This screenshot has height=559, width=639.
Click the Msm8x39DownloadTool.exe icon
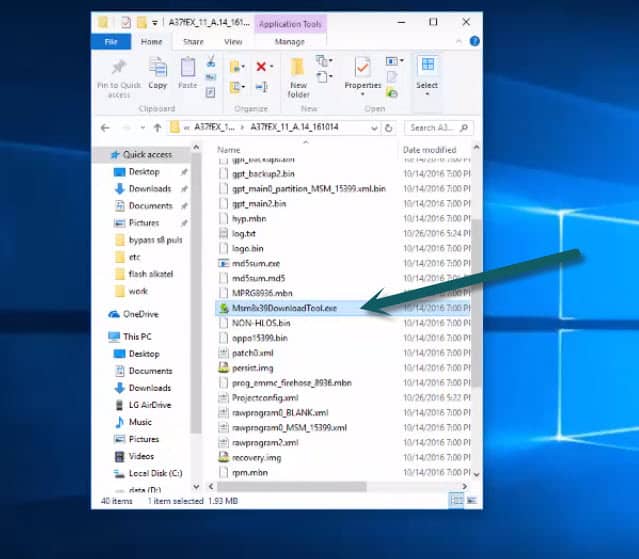coord(223,308)
